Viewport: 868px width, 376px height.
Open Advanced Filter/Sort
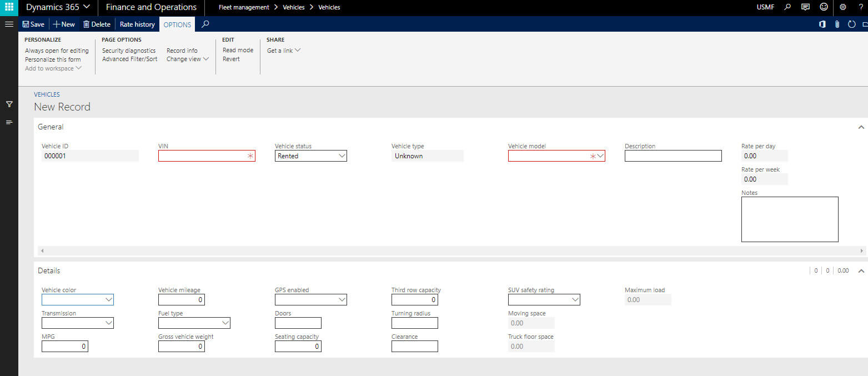pos(129,59)
